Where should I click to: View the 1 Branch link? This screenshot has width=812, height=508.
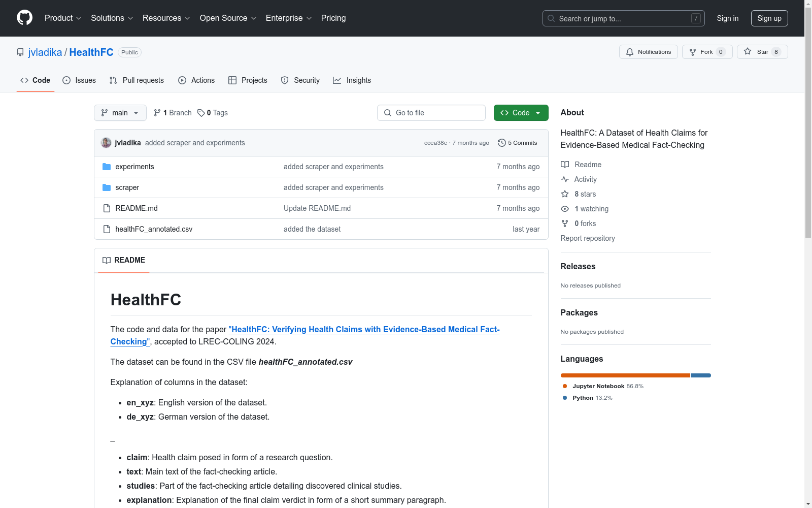[173, 113]
